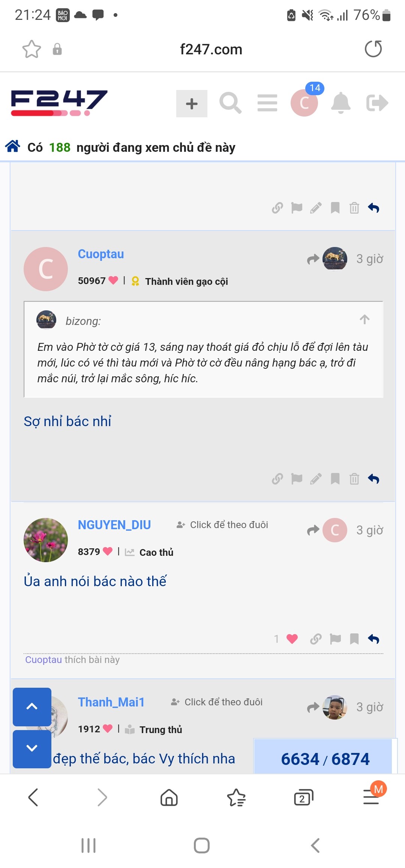
Task: Open the notifications bell
Action: 340,103
